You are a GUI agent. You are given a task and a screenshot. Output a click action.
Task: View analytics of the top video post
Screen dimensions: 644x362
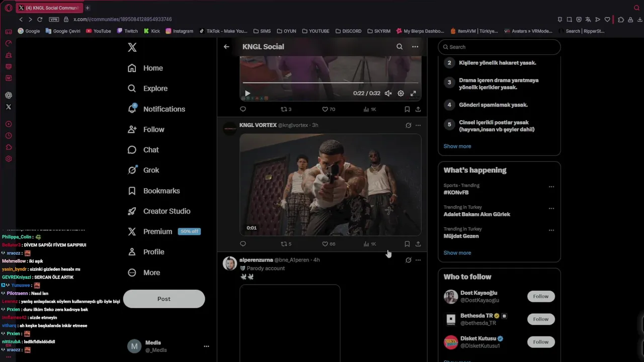[370, 109]
